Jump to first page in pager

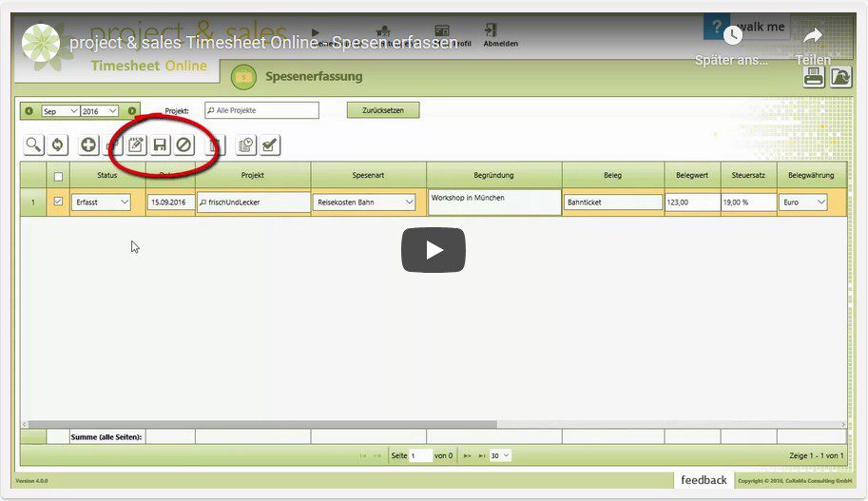coord(362,455)
